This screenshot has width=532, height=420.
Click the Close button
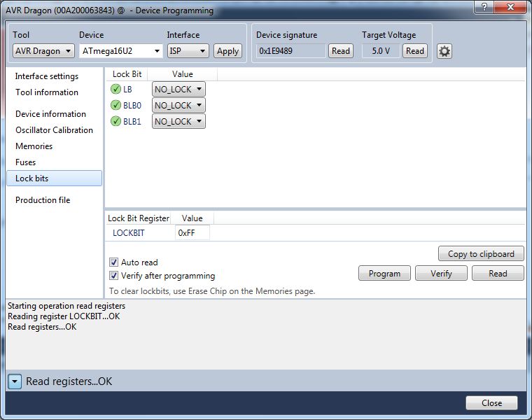[491, 403]
